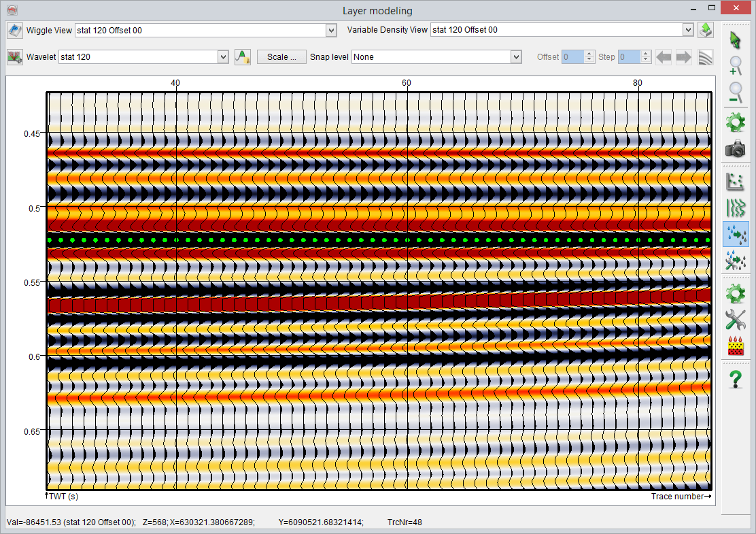Select the green arrow pointer tool

[x=735, y=40]
